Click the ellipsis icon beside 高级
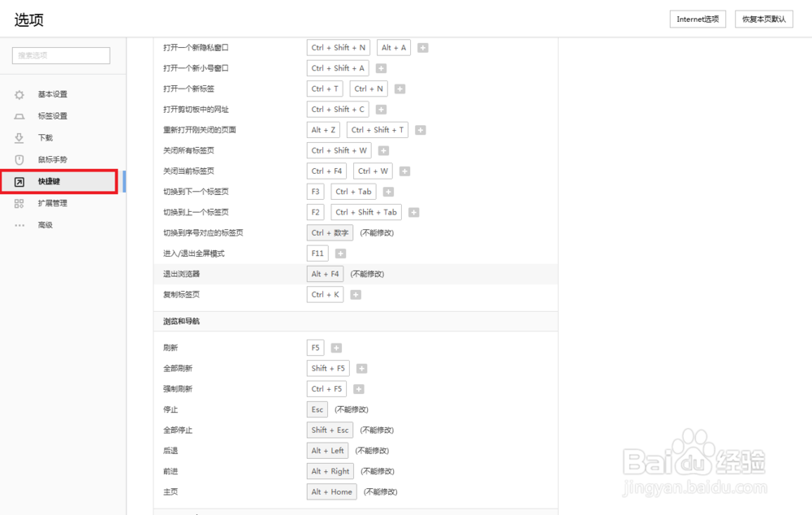 click(19, 225)
